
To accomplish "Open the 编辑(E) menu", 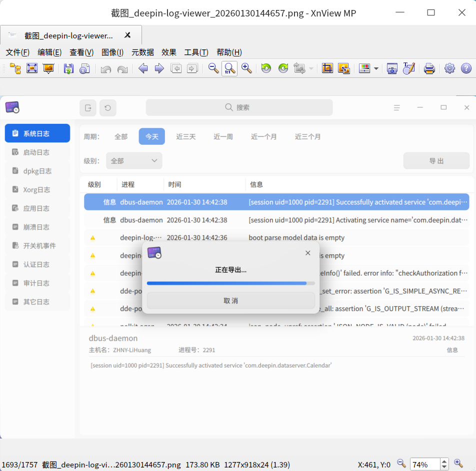I will [49, 52].
